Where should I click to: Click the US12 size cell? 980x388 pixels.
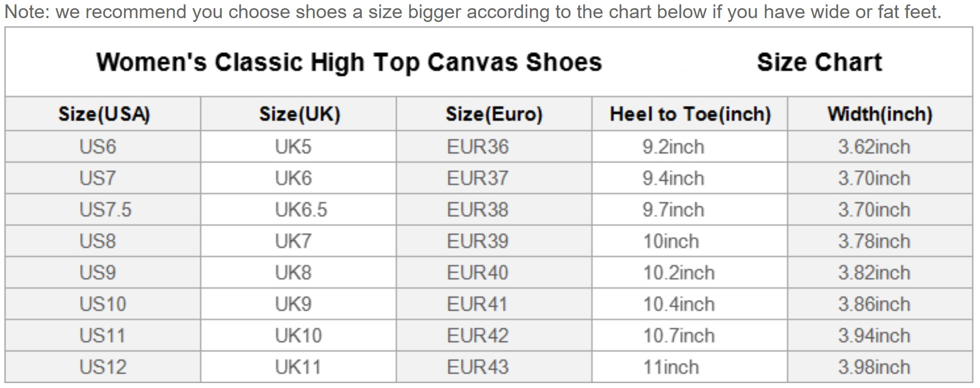tap(103, 367)
